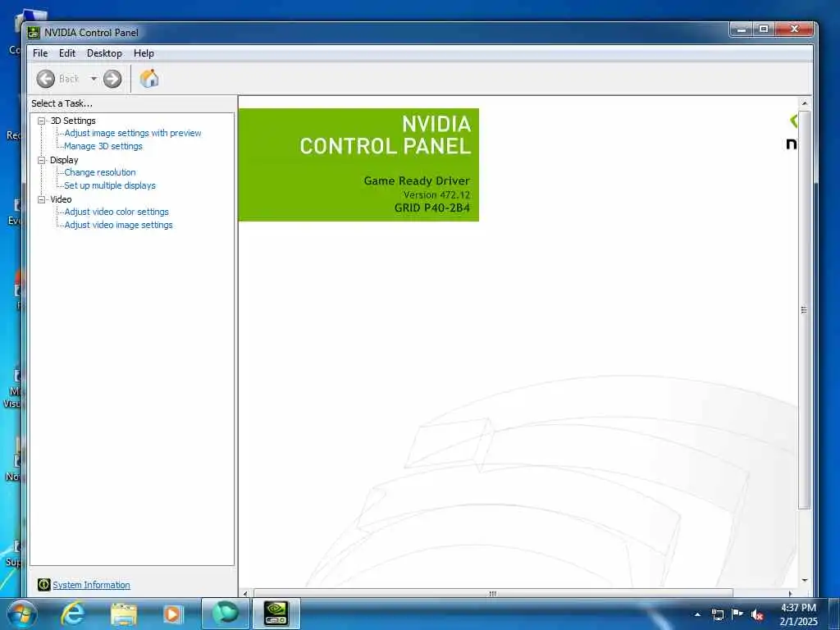The height and width of the screenshot is (630, 840).
Task: Show hidden tray icons arrow
Action: [697, 614]
